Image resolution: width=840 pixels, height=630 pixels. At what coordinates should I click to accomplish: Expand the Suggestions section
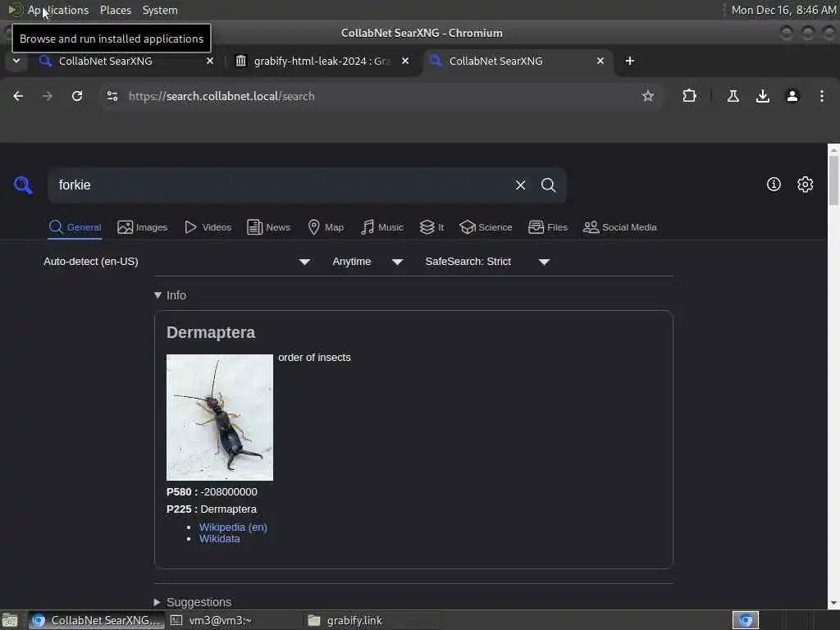[x=193, y=602]
